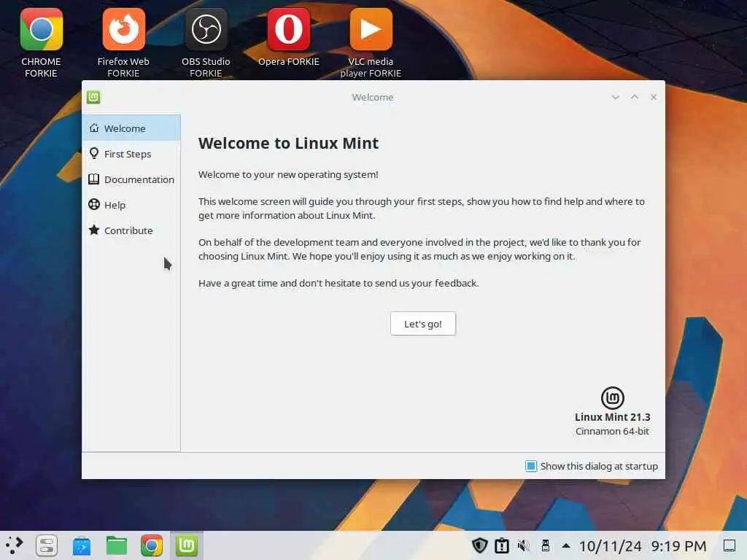747x560 pixels.
Task: Click the Welcome to Linux Mint heading
Action: (x=288, y=143)
